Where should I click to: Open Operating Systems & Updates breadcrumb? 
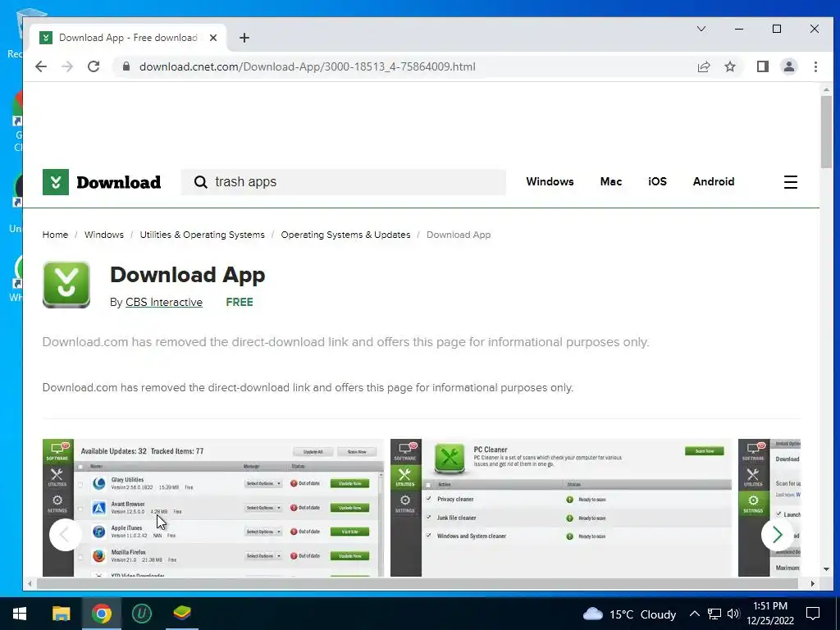(x=345, y=235)
